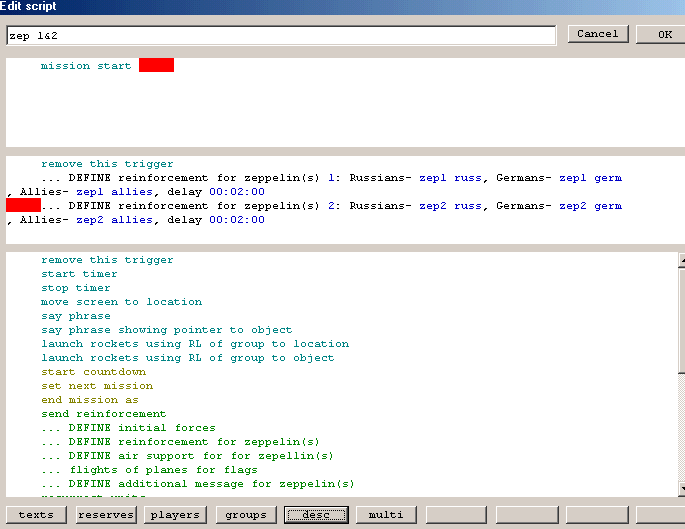This screenshot has height=529, width=685.
Task: Click 'zep1 russ' parameter
Action: [452, 178]
